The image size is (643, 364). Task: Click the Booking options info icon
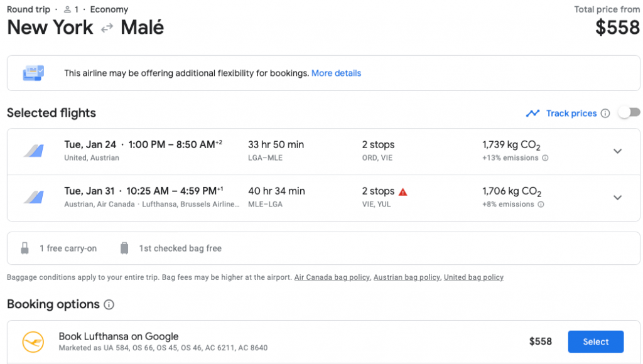point(109,305)
